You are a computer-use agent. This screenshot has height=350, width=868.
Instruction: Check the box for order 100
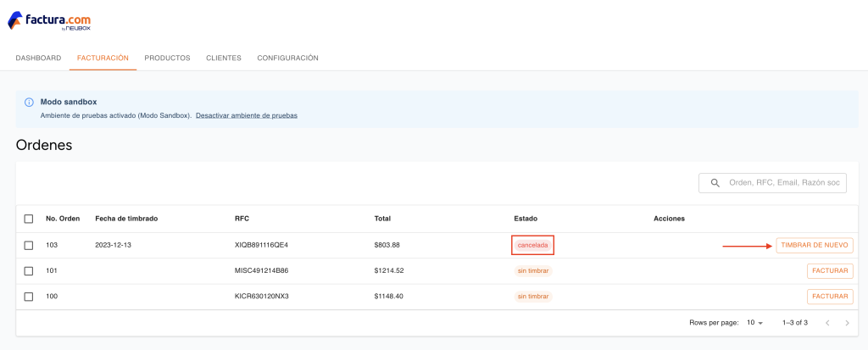[29, 297]
